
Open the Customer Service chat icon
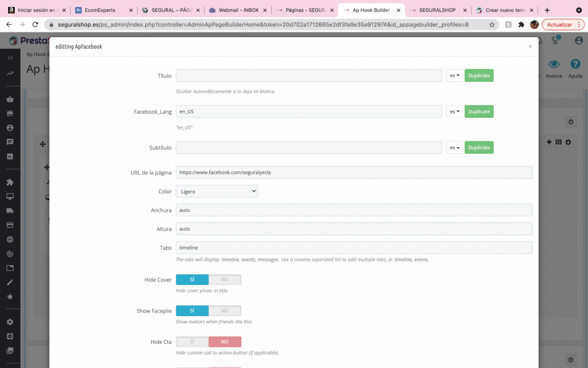[x=10, y=142]
